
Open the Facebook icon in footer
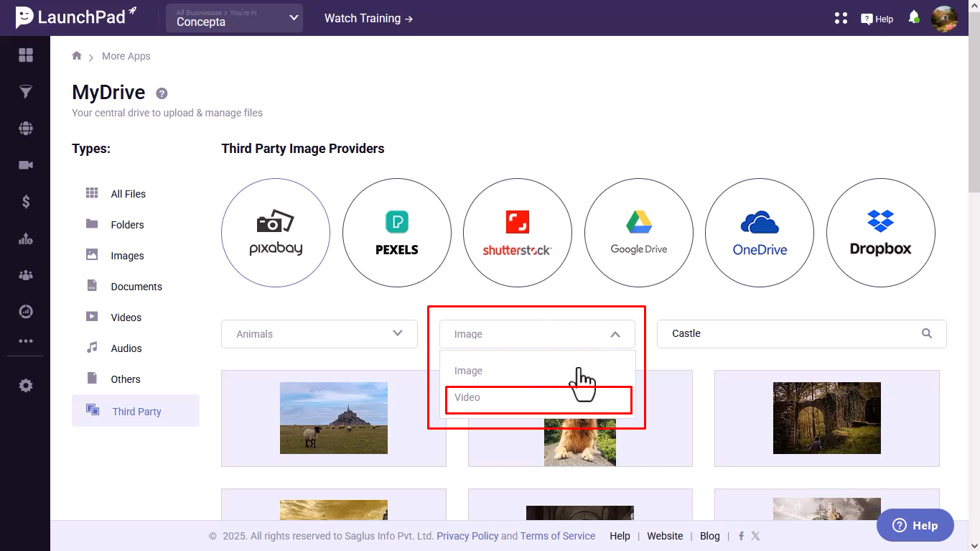(x=741, y=536)
